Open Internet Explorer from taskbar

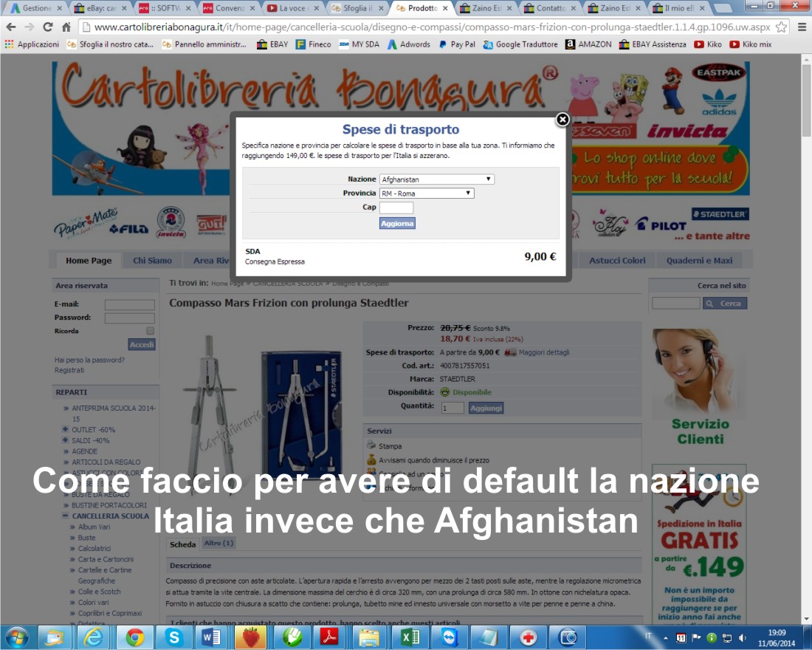[x=94, y=637]
